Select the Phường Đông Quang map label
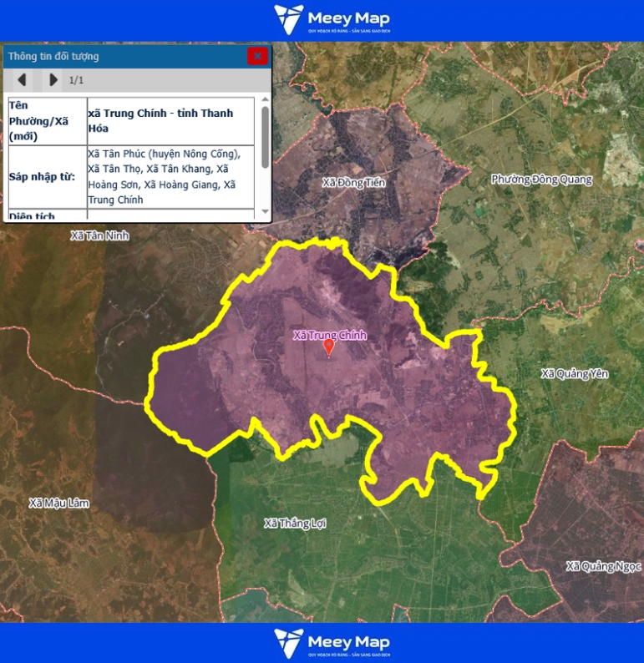 541,180
